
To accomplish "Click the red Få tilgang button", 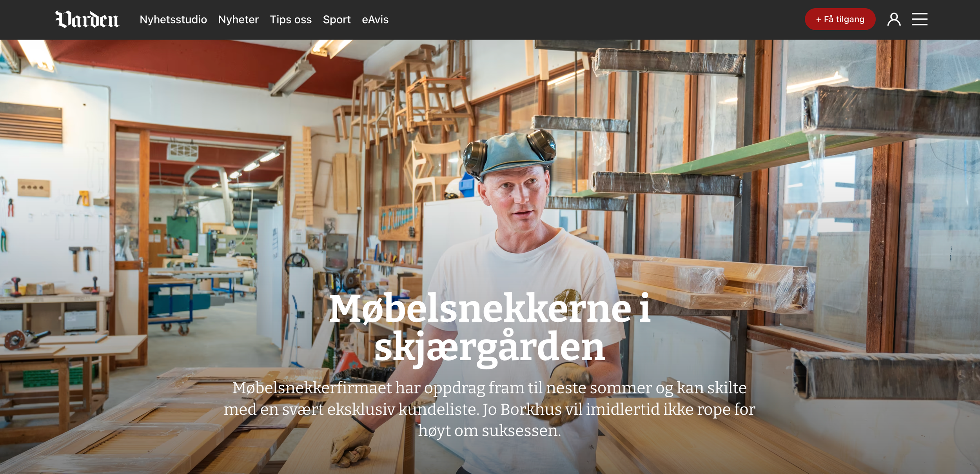I will click(x=840, y=19).
